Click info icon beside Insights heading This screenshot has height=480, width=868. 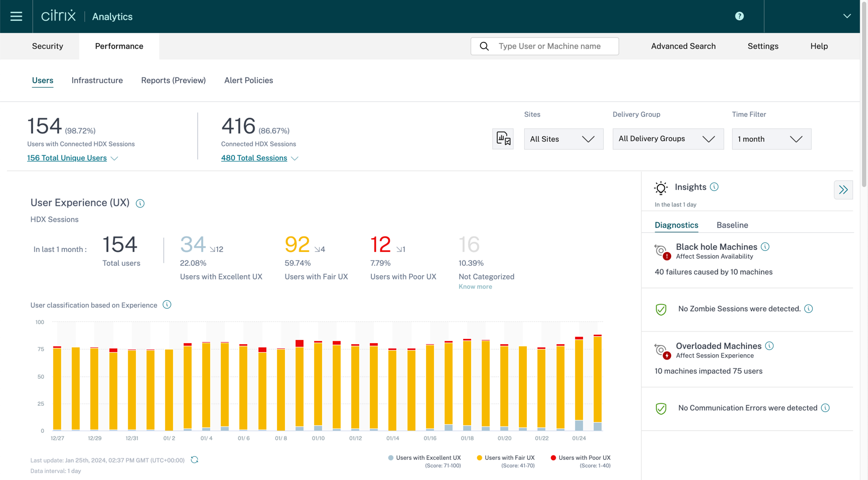pos(714,187)
